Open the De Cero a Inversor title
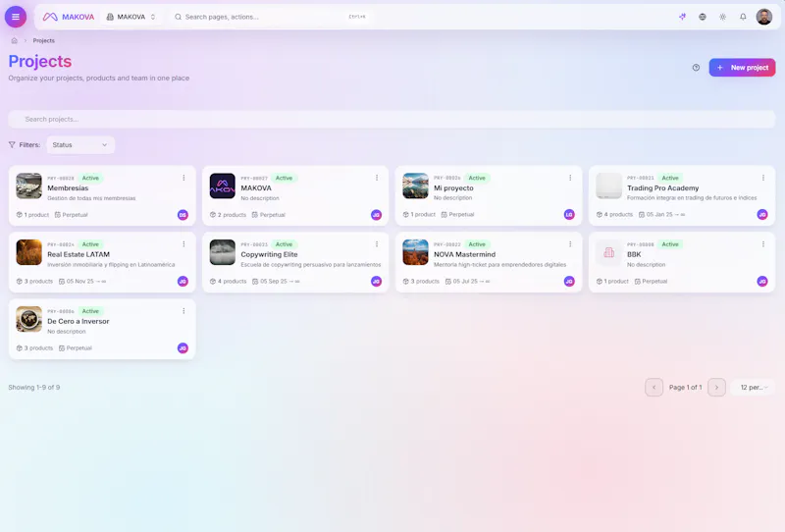This screenshot has width=785, height=532. 78,322
